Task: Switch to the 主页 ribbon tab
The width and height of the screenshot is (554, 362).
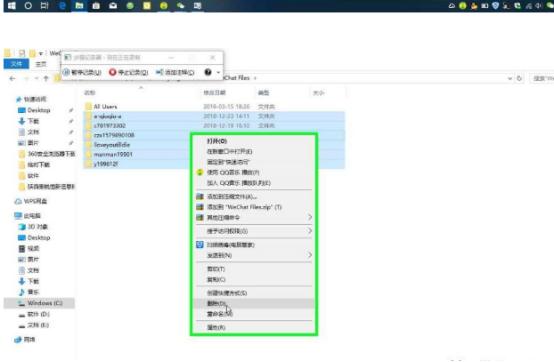Action: [x=41, y=64]
